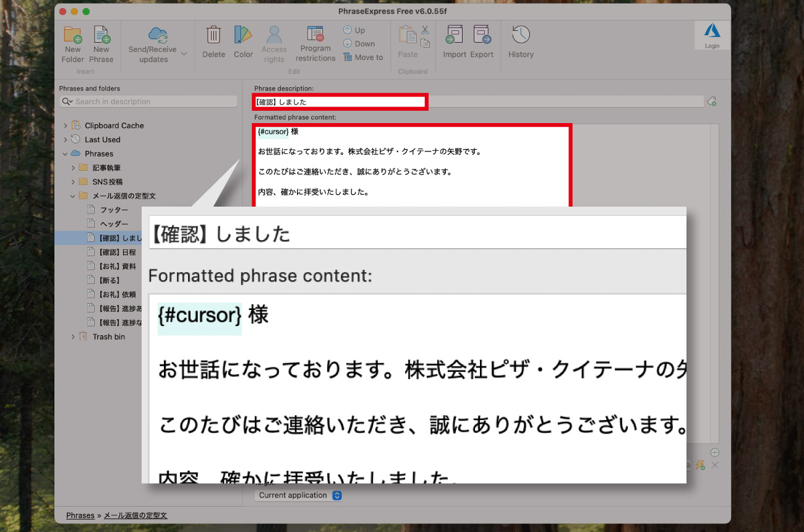Open the Current application dropdown

point(298,495)
